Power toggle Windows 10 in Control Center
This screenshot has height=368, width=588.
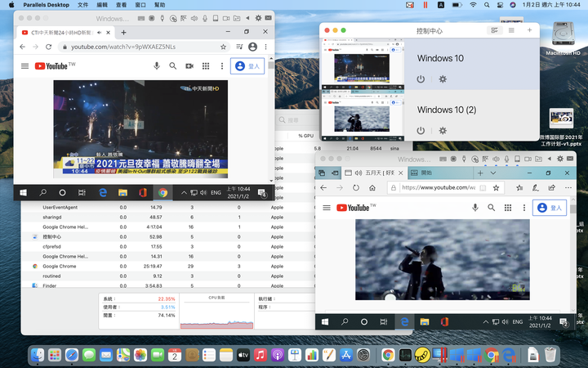[421, 79]
